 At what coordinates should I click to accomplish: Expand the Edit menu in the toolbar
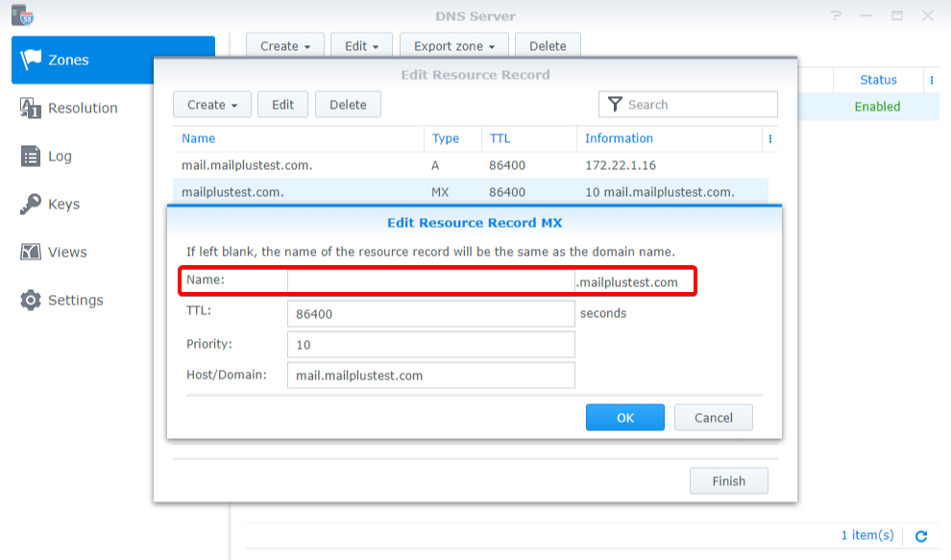[x=361, y=45]
